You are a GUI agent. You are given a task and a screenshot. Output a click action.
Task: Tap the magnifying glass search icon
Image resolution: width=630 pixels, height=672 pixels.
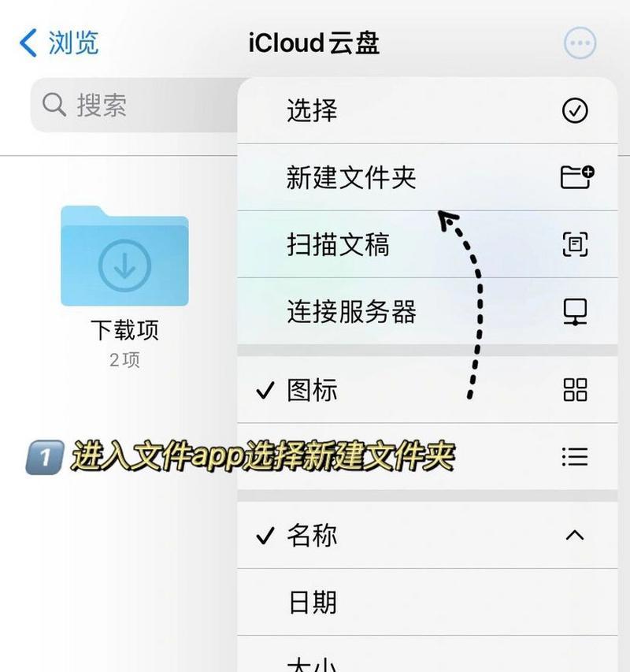click(x=54, y=105)
